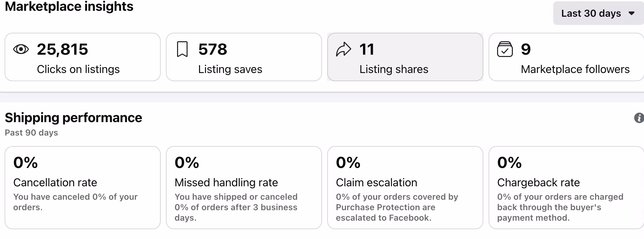This screenshot has height=239, width=644.
Task: Click the Claim escalation card
Action: pyautogui.click(x=405, y=188)
